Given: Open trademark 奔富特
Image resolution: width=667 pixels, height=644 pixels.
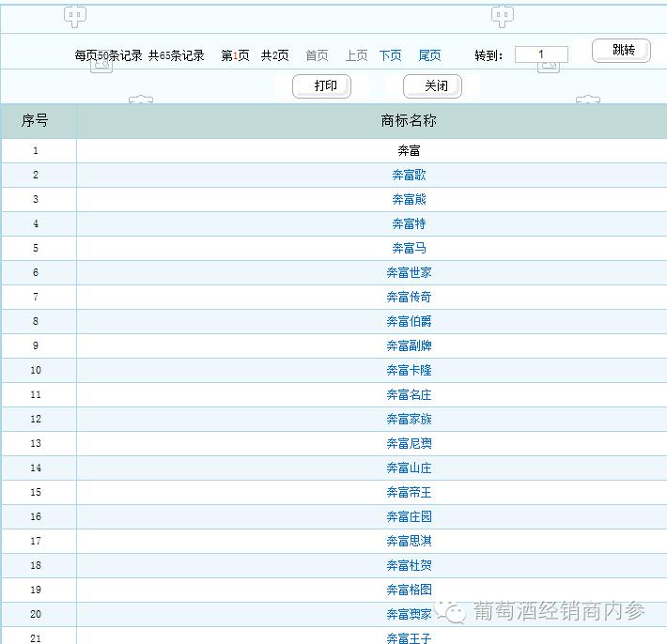Looking at the screenshot, I should tap(409, 223).
